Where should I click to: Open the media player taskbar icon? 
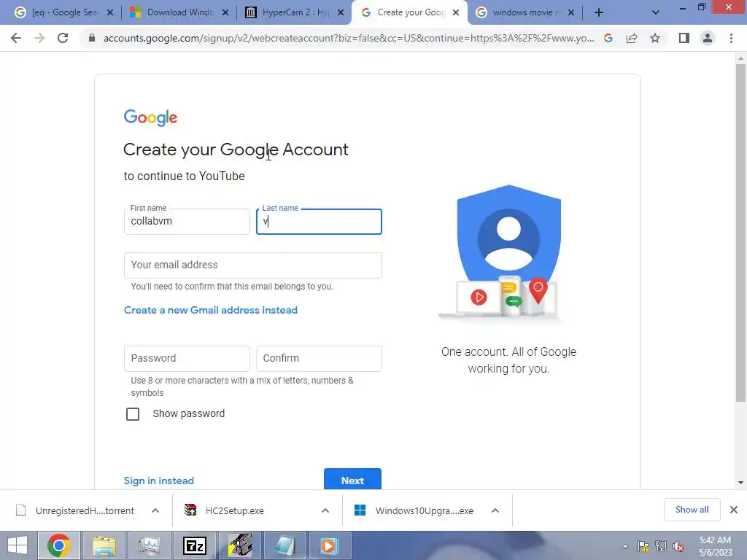click(x=330, y=545)
